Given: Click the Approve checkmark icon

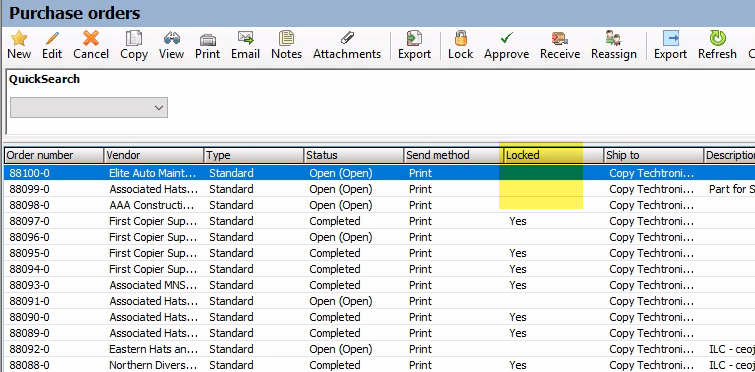Looking at the screenshot, I should tap(507, 38).
